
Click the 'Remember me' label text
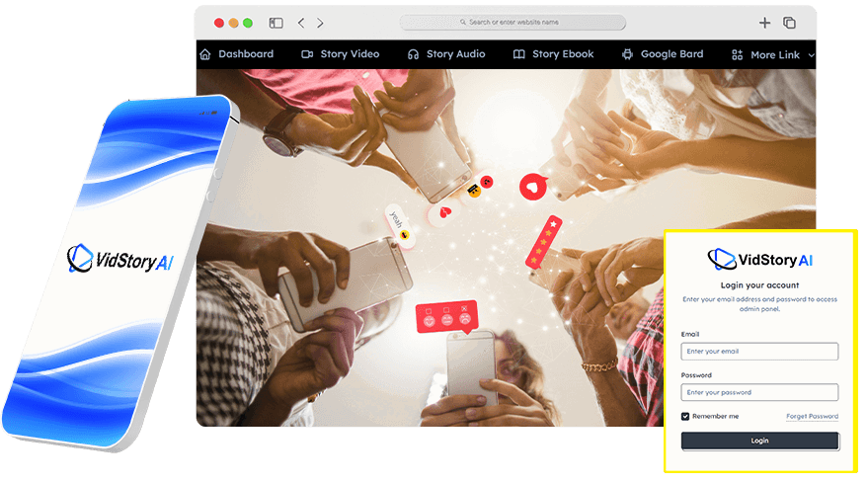click(715, 416)
